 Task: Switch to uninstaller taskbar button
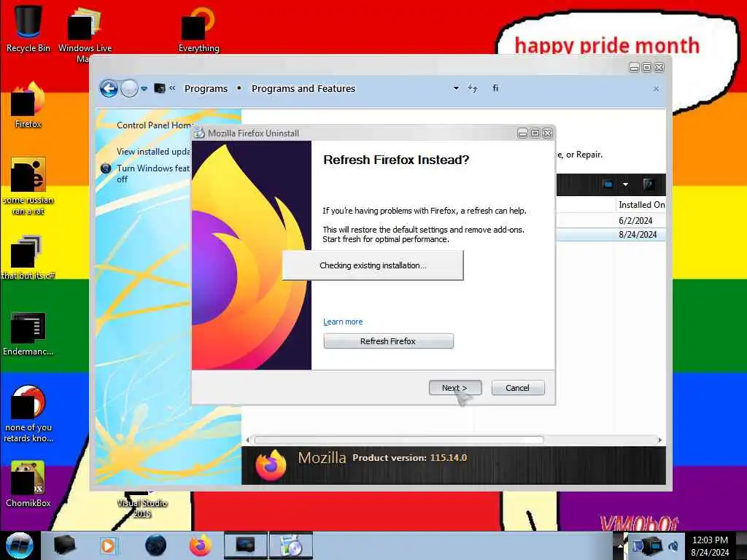coord(291,545)
